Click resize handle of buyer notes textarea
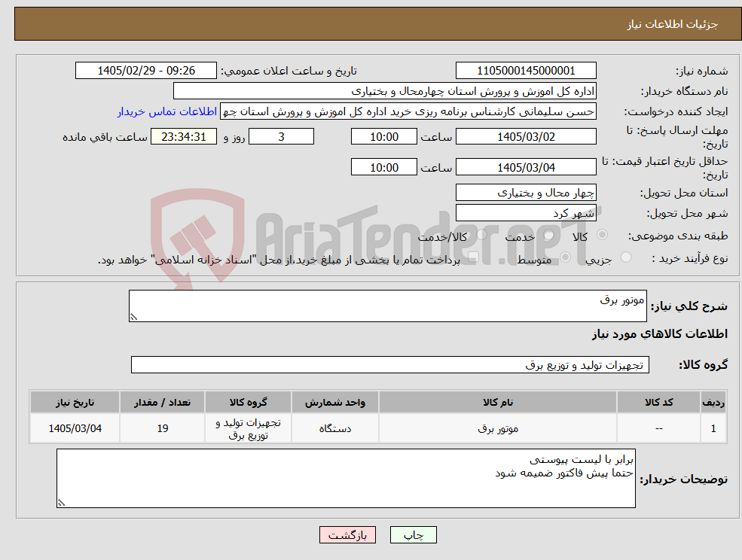 tap(61, 503)
